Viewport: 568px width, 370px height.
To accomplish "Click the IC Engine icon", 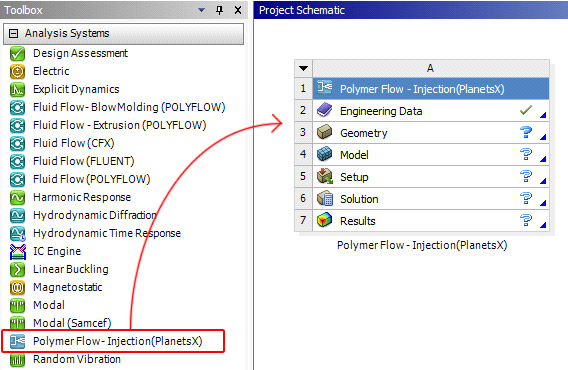I will pyautogui.click(x=17, y=251).
